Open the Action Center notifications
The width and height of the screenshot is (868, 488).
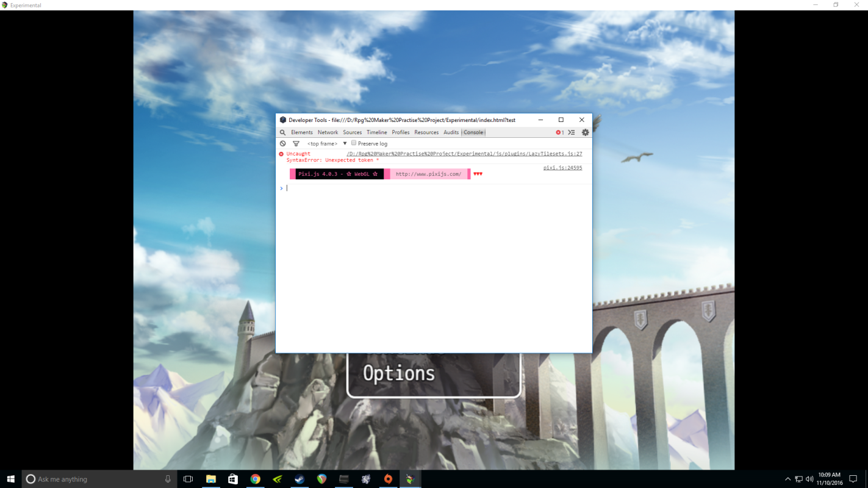pyautogui.click(x=853, y=479)
